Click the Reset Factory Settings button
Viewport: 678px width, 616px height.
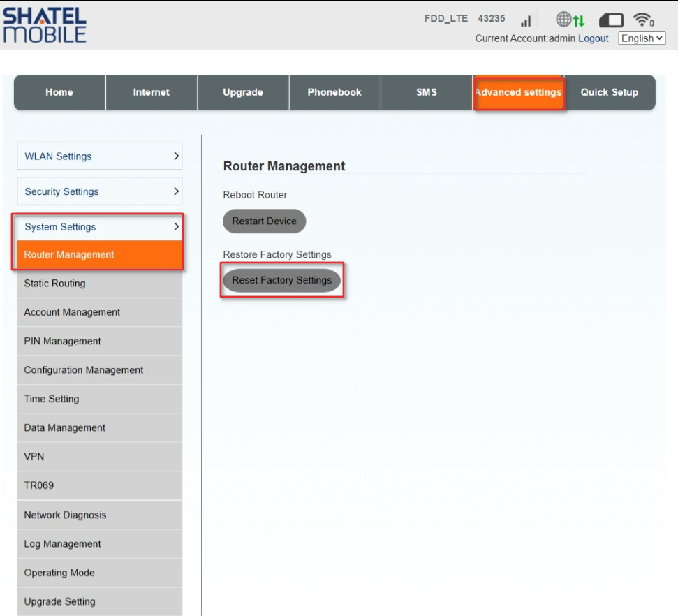click(x=282, y=280)
